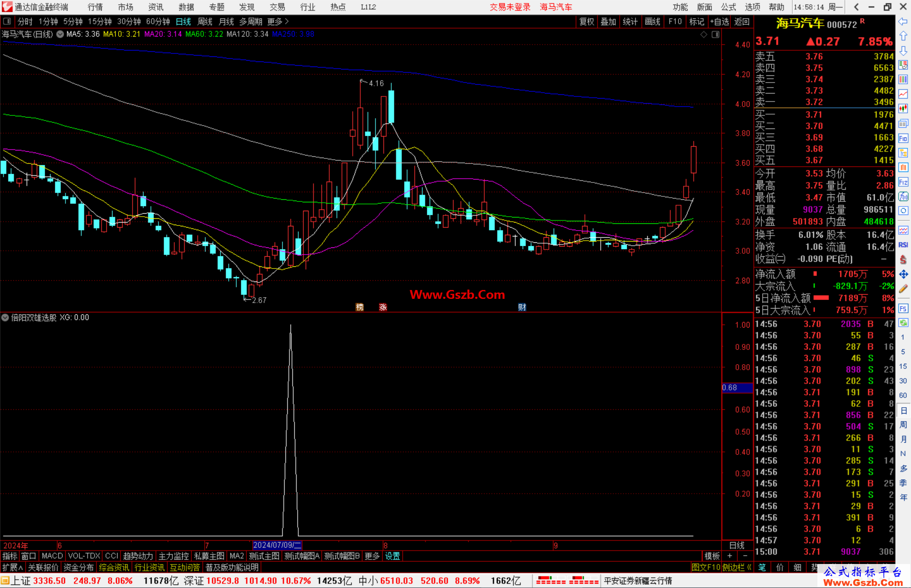Click the +自选 add to watchlist button
This screenshot has width=911, height=588.
click(719, 21)
